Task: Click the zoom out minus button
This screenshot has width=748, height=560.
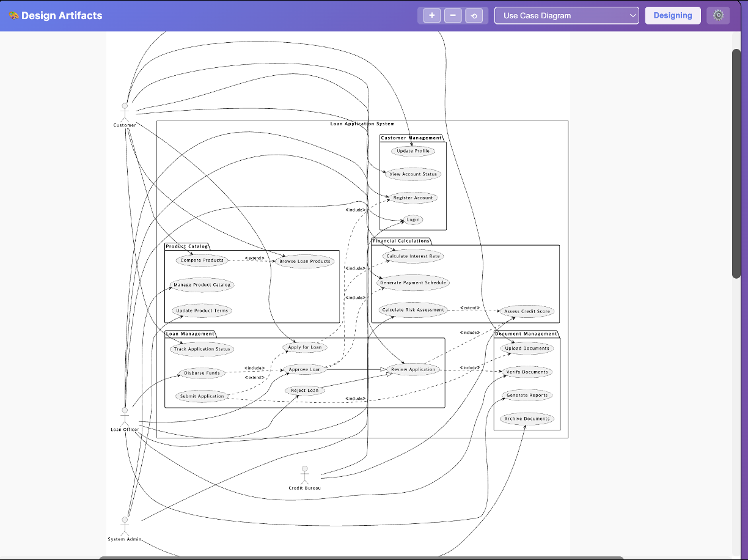Action: coord(453,16)
